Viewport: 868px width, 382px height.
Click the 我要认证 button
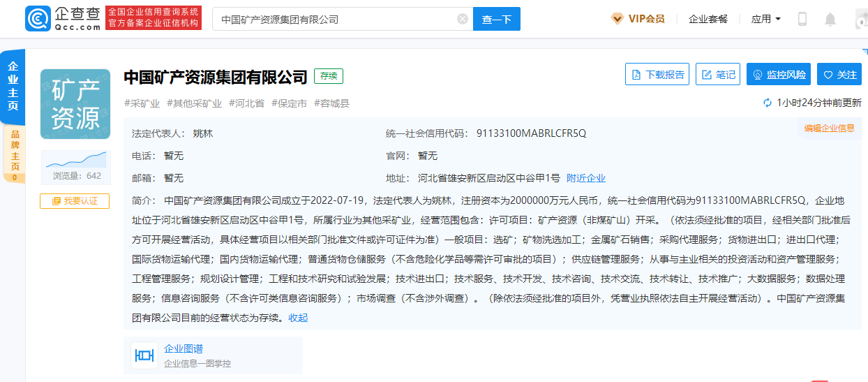[75, 201]
